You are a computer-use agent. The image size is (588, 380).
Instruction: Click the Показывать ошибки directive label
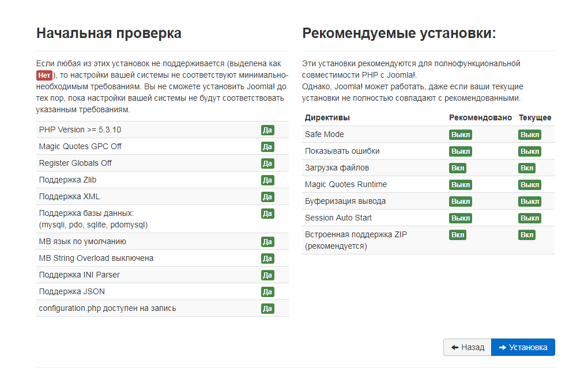[x=342, y=151]
